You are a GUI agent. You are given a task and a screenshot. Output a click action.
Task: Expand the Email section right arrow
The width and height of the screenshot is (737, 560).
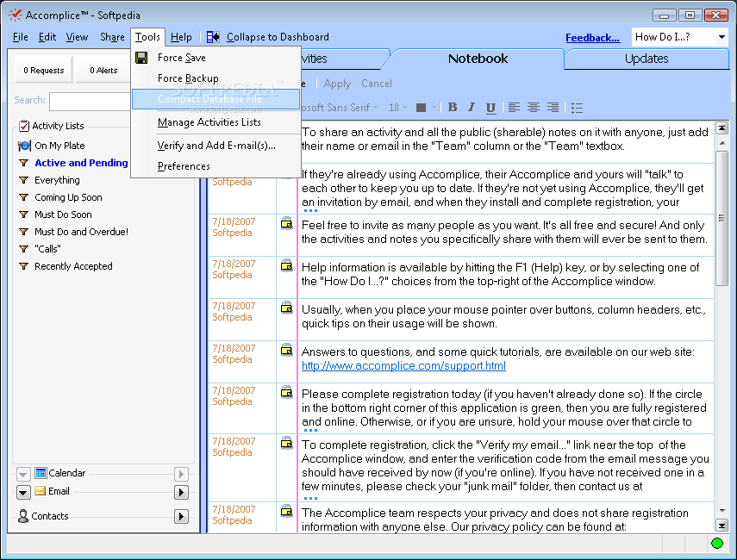point(181,492)
